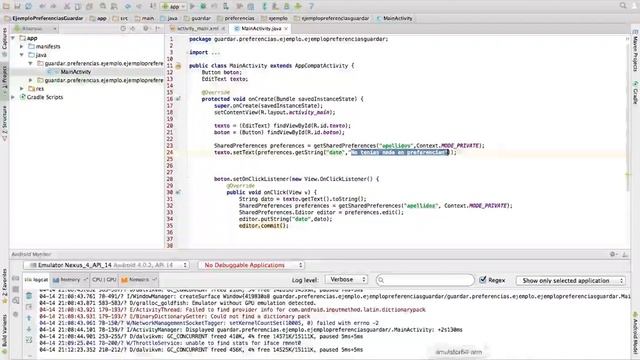Collapse the java folder
640x360 pixels.
pos(22,55)
